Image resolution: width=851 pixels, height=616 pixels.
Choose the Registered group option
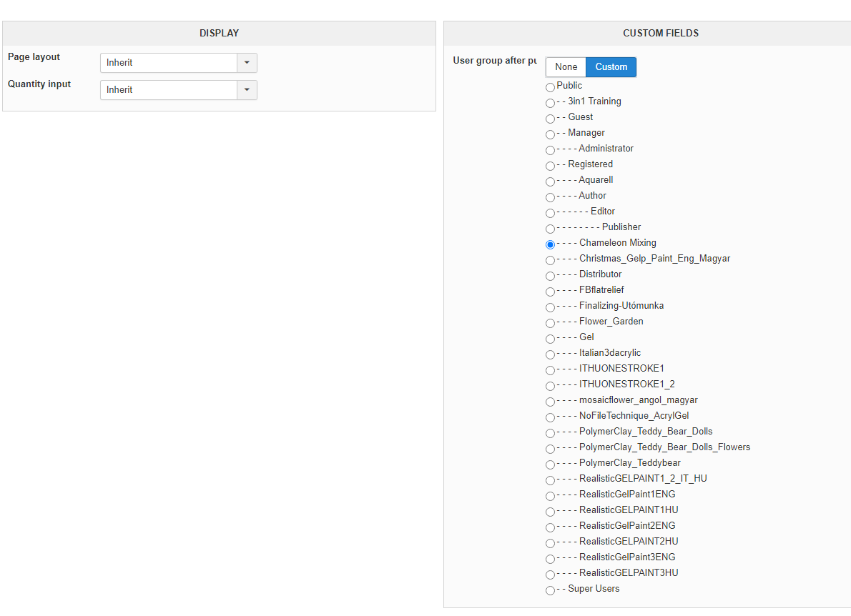click(x=550, y=166)
